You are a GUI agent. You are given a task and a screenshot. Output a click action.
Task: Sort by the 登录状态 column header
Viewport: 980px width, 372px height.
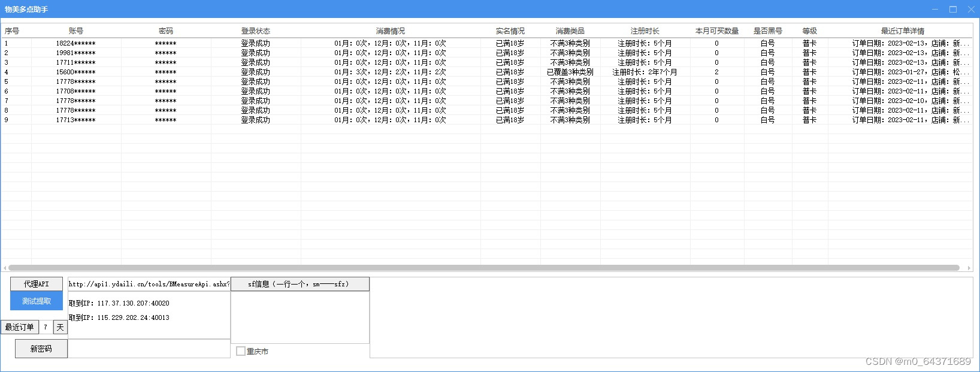(x=256, y=31)
